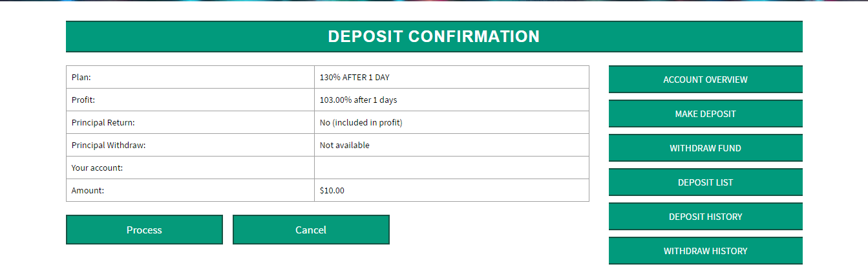Click the Process button
This screenshot has width=868, height=271.
point(144,230)
